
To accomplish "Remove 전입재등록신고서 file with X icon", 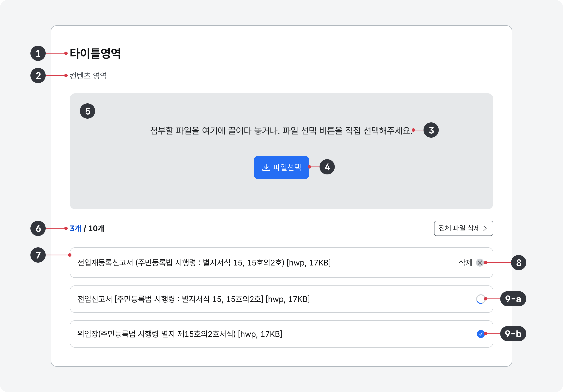I will click(480, 262).
